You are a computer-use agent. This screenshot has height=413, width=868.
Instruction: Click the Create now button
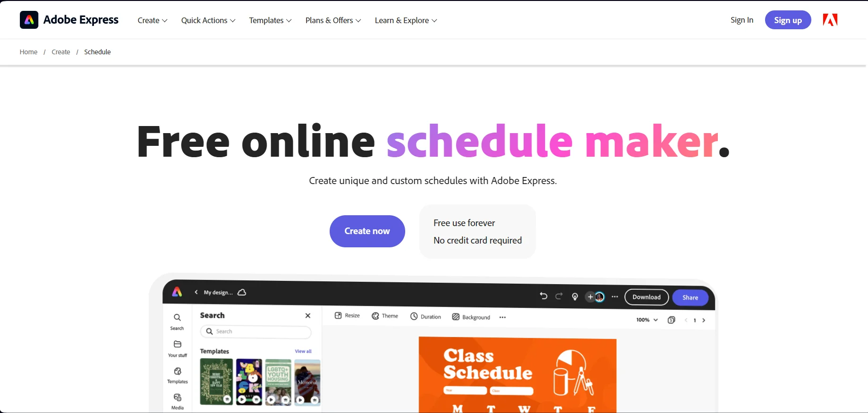(x=367, y=231)
